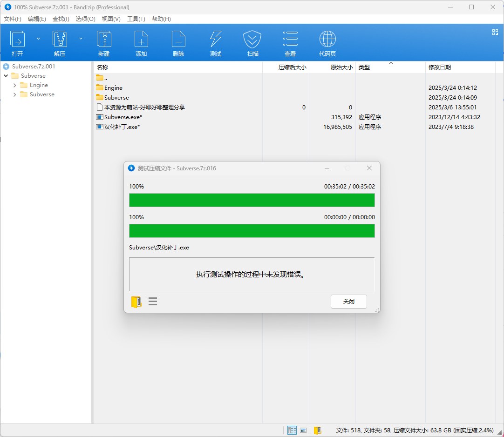Run archive test with 测试 icon
Image resolution: width=504 pixels, height=437 pixels.
coord(216,43)
